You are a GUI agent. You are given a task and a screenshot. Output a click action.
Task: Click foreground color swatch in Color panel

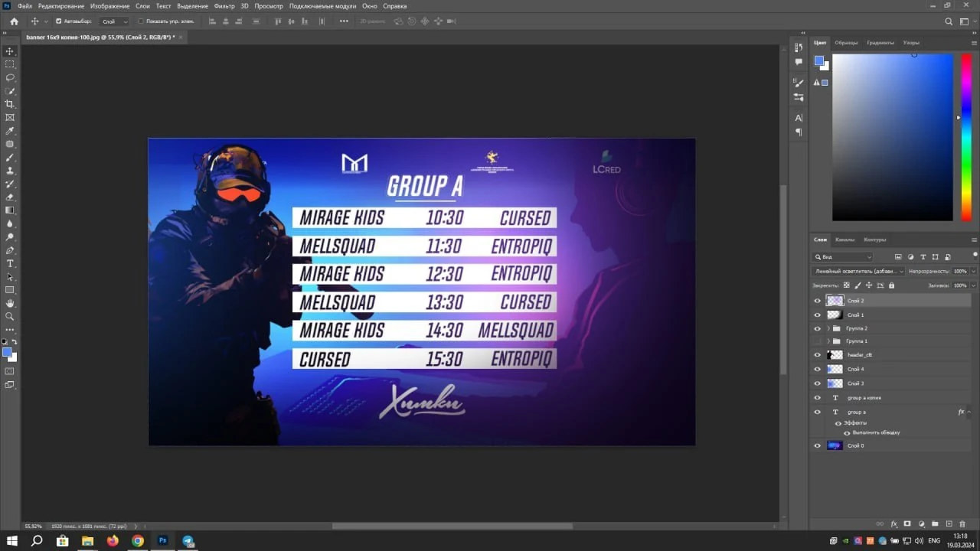[x=818, y=61]
